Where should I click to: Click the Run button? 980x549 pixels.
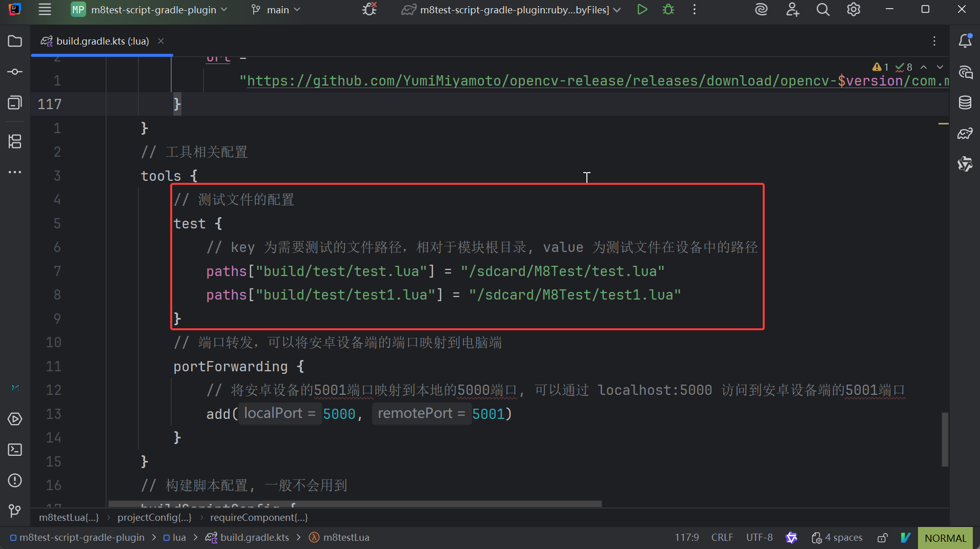pos(642,10)
